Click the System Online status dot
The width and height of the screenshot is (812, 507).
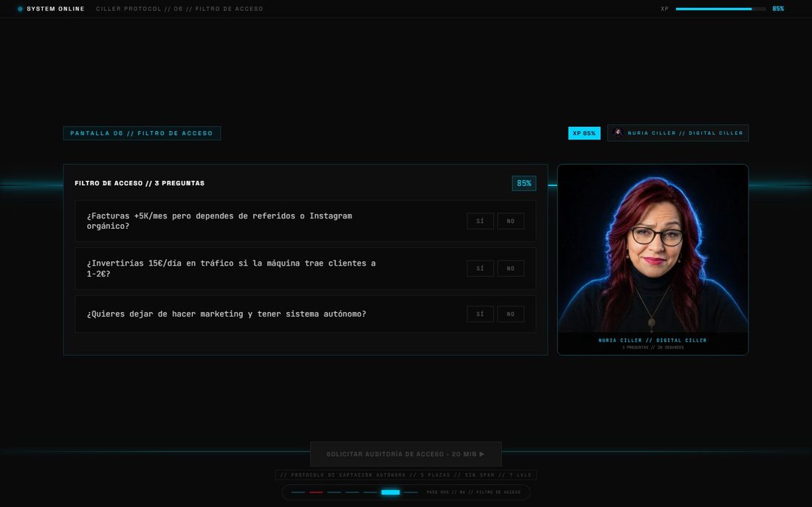pos(20,9)
